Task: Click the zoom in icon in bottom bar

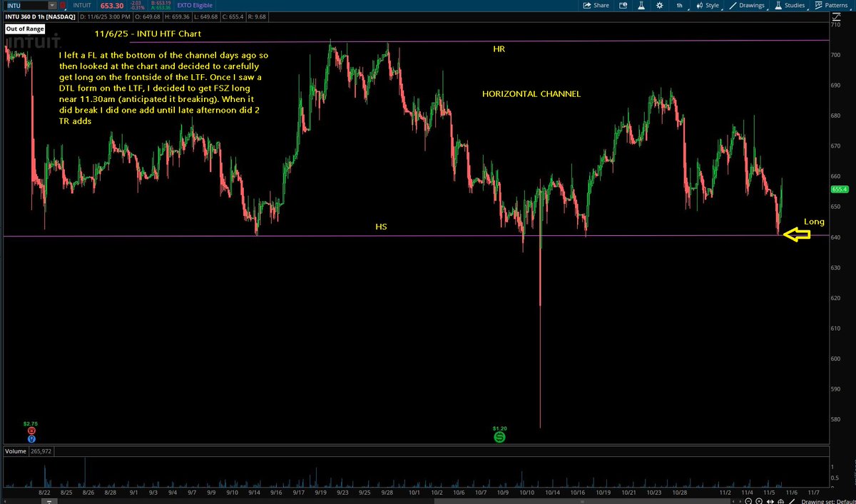Action: [759, 500]
